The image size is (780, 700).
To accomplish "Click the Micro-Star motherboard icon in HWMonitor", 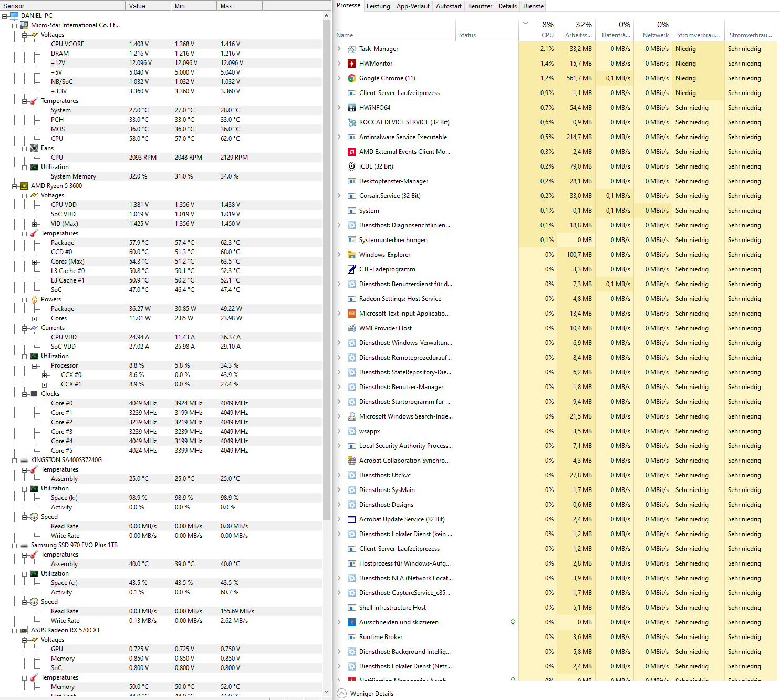I will pos(24,25).
